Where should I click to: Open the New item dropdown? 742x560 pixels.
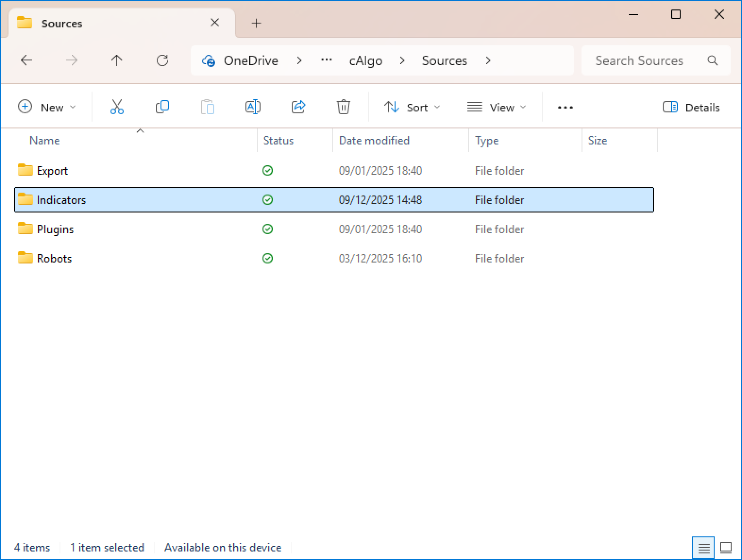[47, 107]
